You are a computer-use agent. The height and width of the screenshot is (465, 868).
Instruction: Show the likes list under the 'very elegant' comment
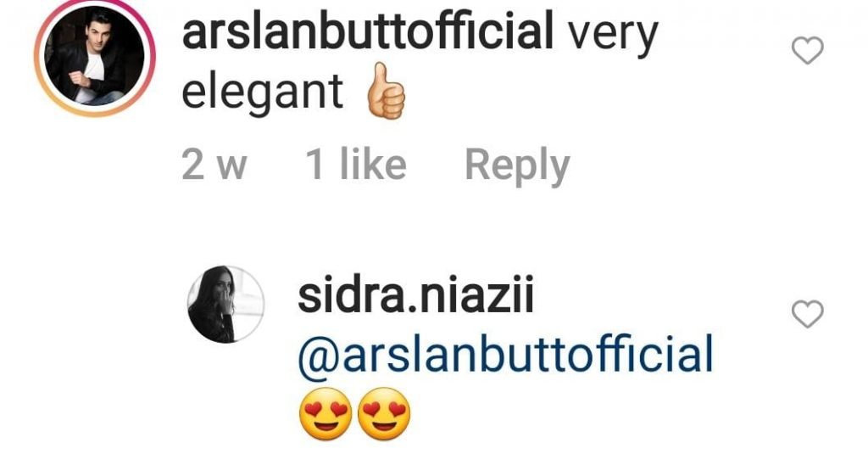[x=356, y=164]
